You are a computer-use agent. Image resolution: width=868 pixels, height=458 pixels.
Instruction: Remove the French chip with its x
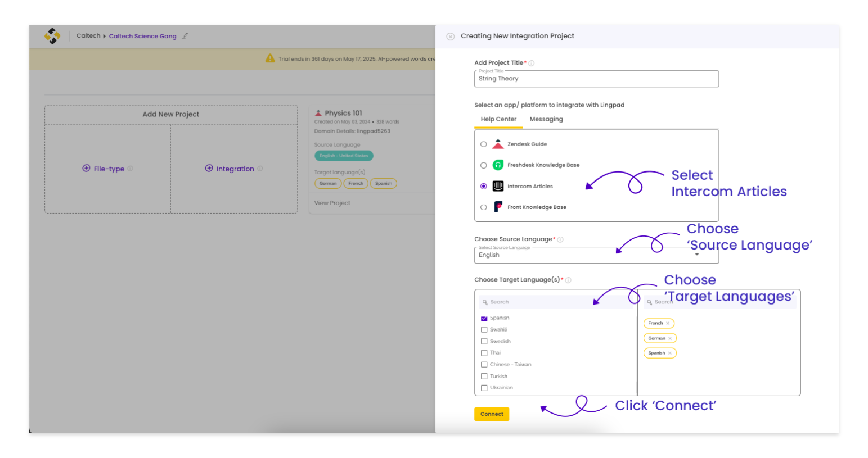point(668,323)
